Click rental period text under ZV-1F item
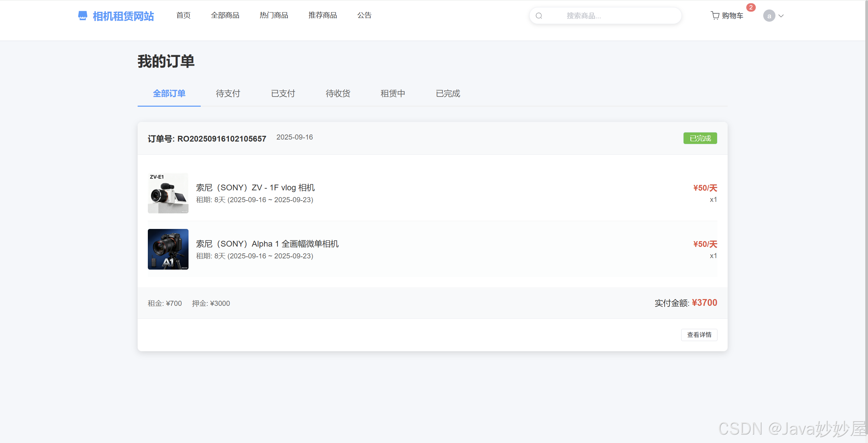The image size is (868, 443). [255, 200]
